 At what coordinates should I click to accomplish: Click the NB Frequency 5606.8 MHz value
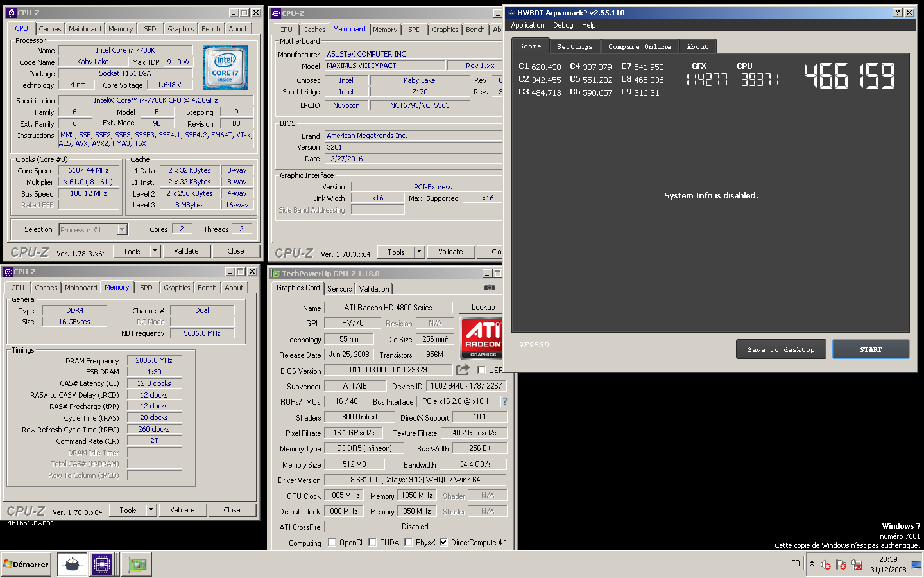(202, 334)
